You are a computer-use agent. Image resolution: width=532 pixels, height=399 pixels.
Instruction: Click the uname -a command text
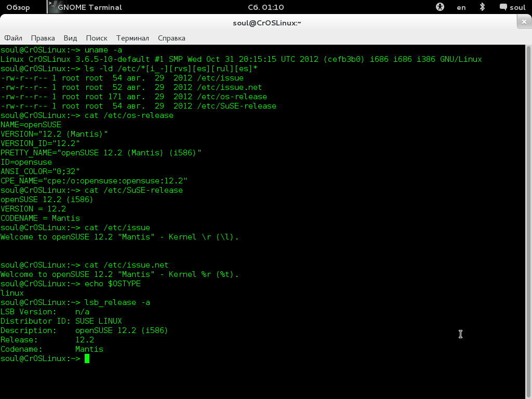tap(103, 50)
